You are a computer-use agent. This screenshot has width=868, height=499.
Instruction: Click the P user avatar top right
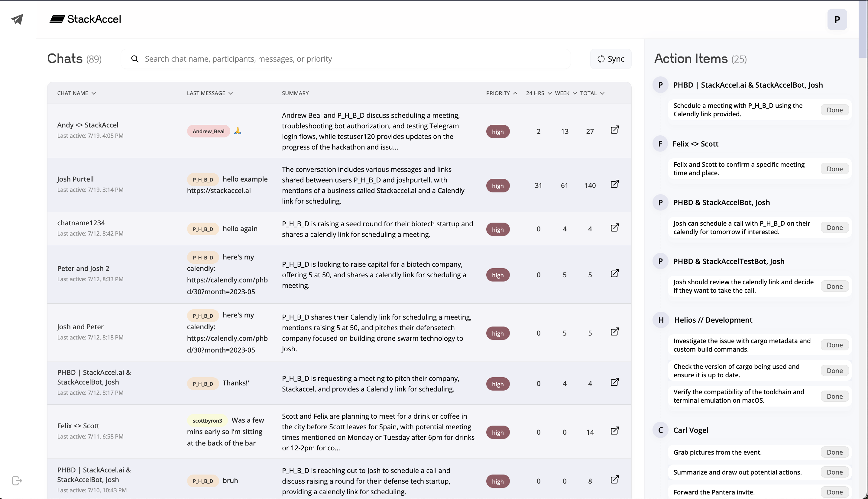tap(837, 20)
